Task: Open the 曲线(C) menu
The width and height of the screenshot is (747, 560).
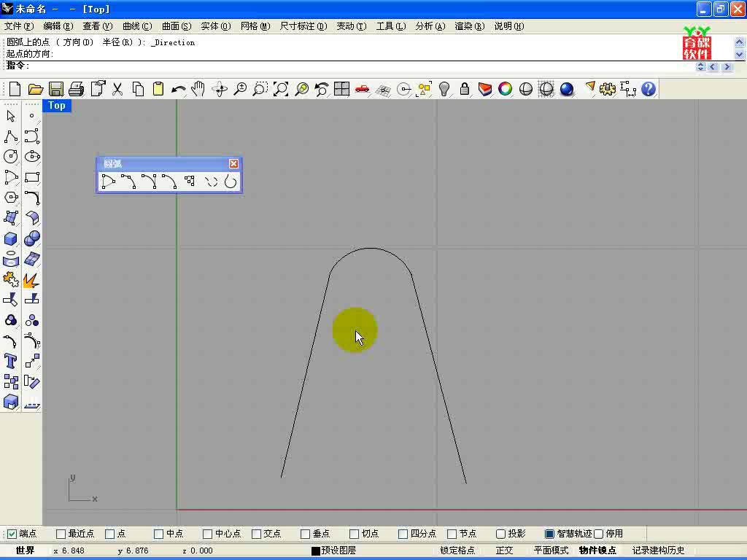Action: point(137,26)
